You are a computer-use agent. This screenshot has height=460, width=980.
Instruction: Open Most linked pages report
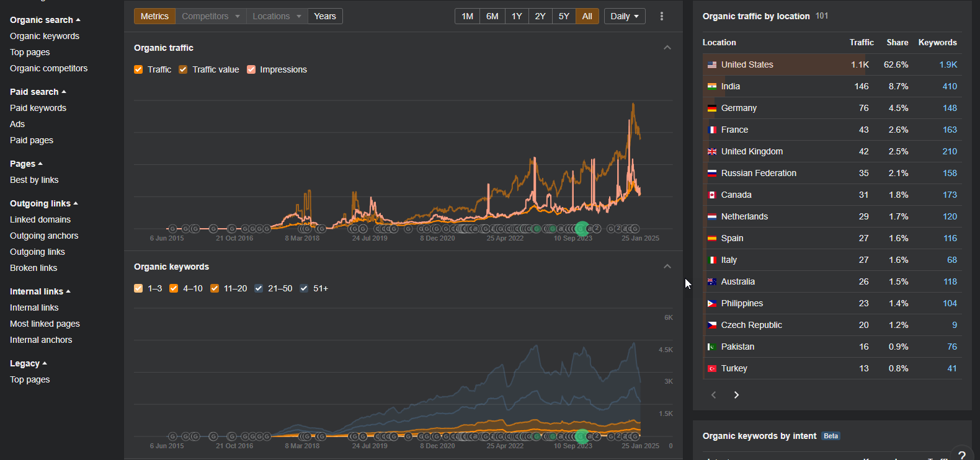click(x=45, y=324)
